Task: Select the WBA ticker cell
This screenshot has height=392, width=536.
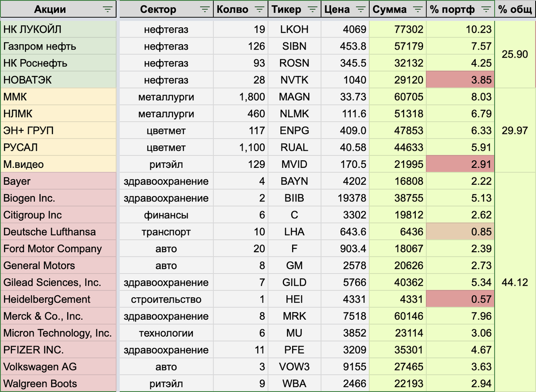Action: 294,384
